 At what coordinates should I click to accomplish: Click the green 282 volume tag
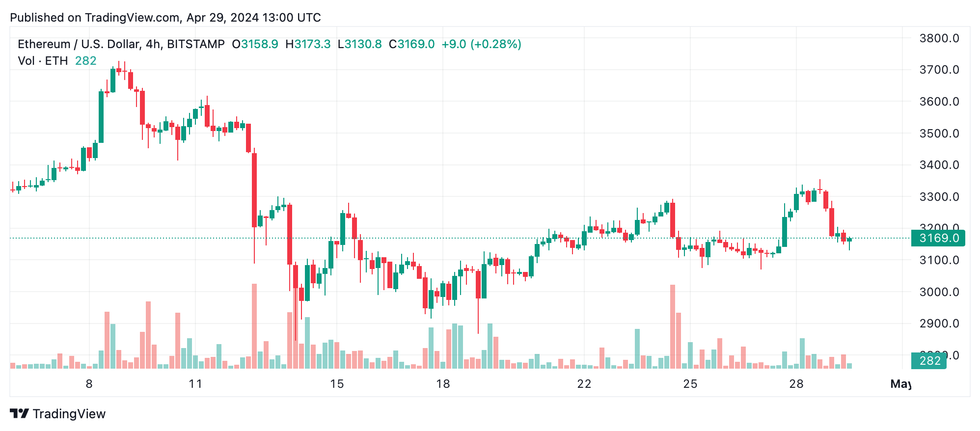929,361
